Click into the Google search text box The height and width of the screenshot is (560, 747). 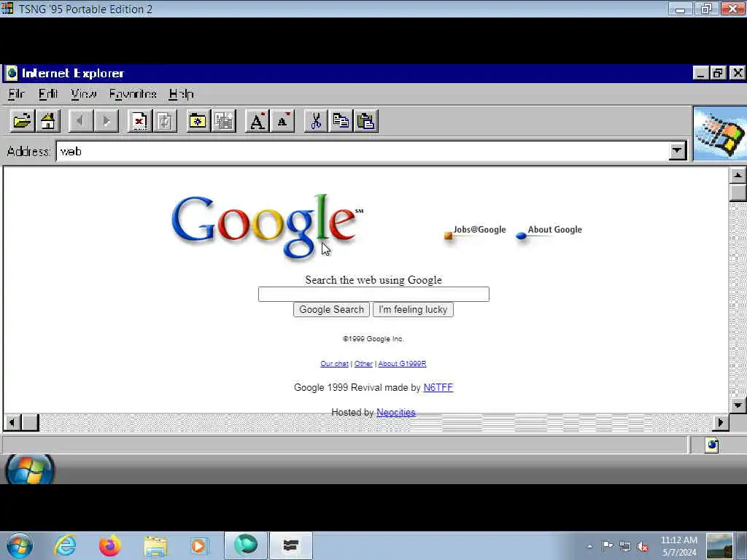[373, 295]
